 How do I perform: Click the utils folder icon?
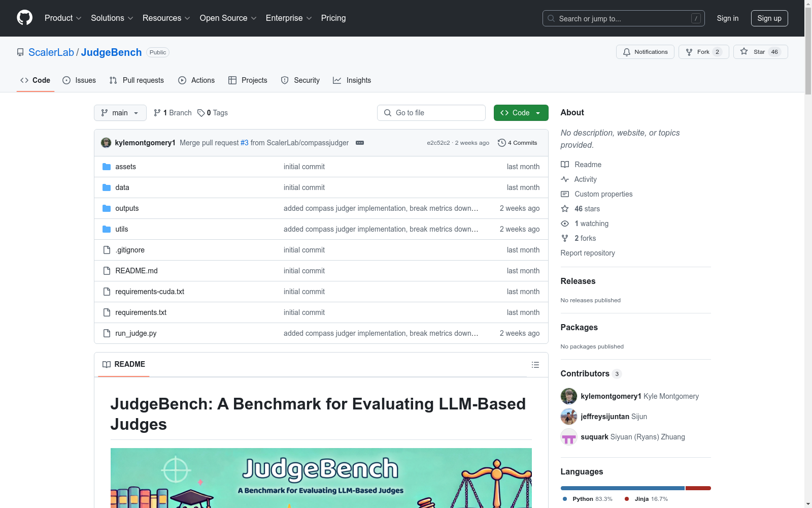point(107,229)
